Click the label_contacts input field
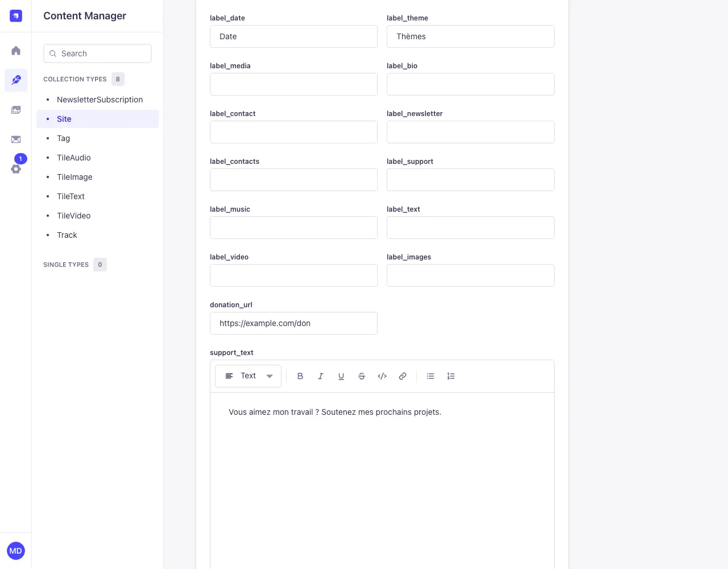Image resolution: width=728 pixels, height=569 pixels. pos(293,180)
